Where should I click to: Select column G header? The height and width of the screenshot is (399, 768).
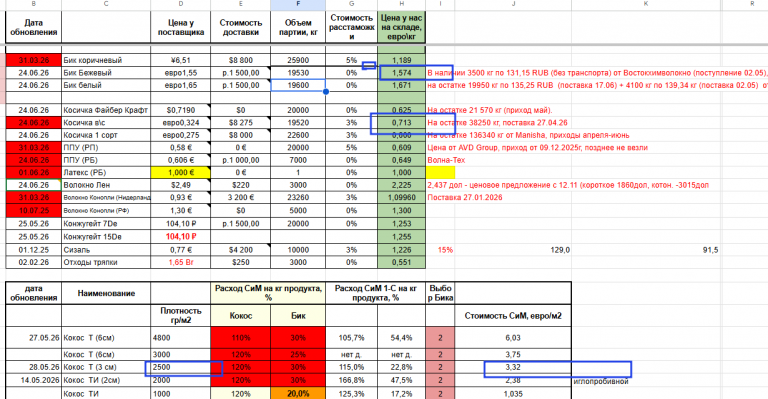coord(351,4)
